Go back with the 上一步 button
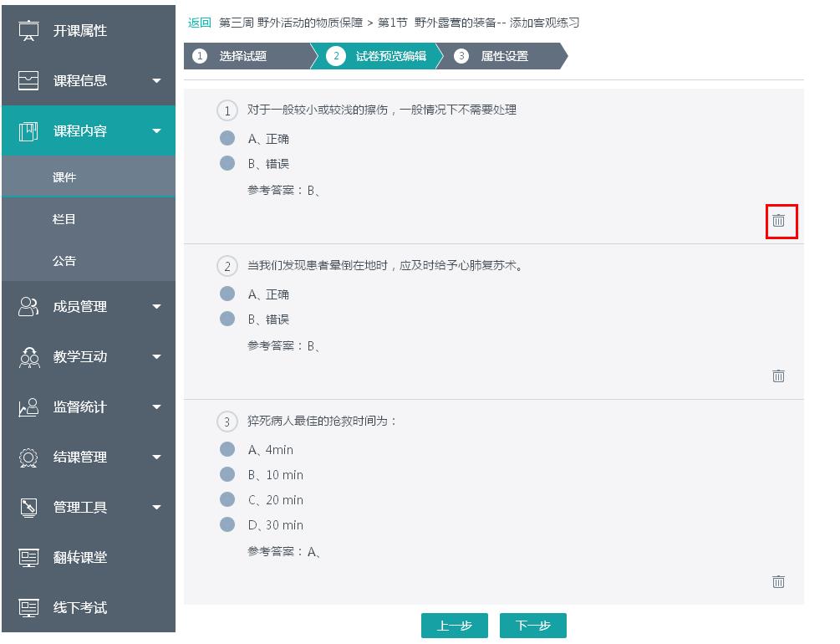Image resolution: width=840 pixels, height=644 pixels. tap(455, 626)
